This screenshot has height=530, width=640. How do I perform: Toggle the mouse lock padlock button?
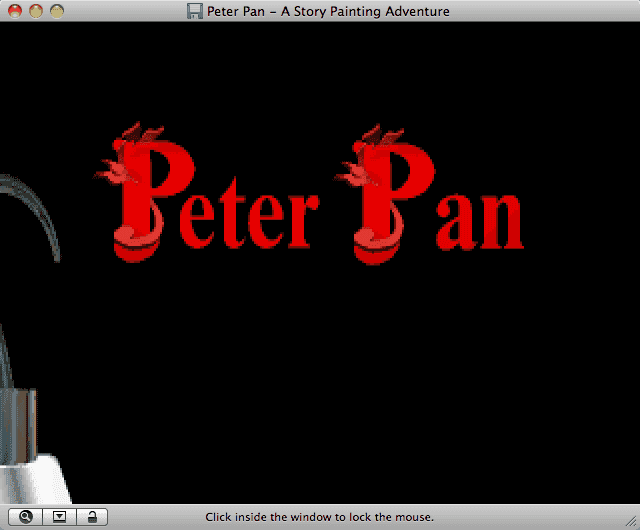tap(92, 517)
